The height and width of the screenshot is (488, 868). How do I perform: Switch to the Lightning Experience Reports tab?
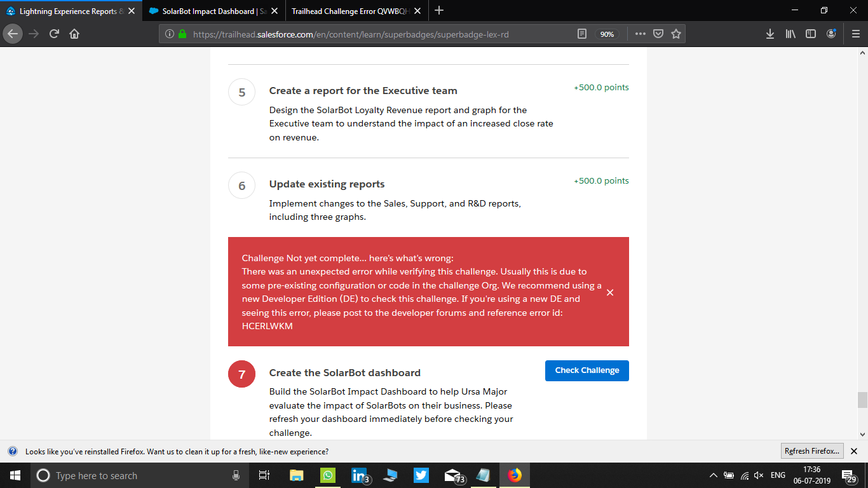[x=70, y=11]
